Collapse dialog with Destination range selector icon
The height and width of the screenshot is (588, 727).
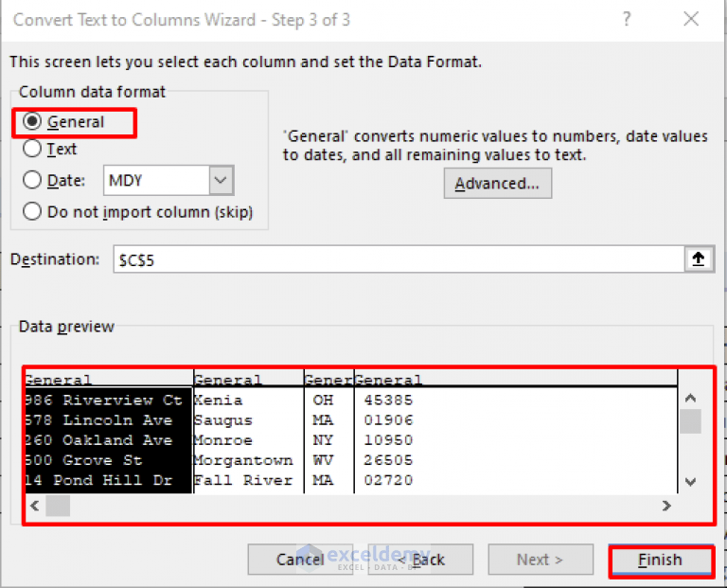pos(699,259)
